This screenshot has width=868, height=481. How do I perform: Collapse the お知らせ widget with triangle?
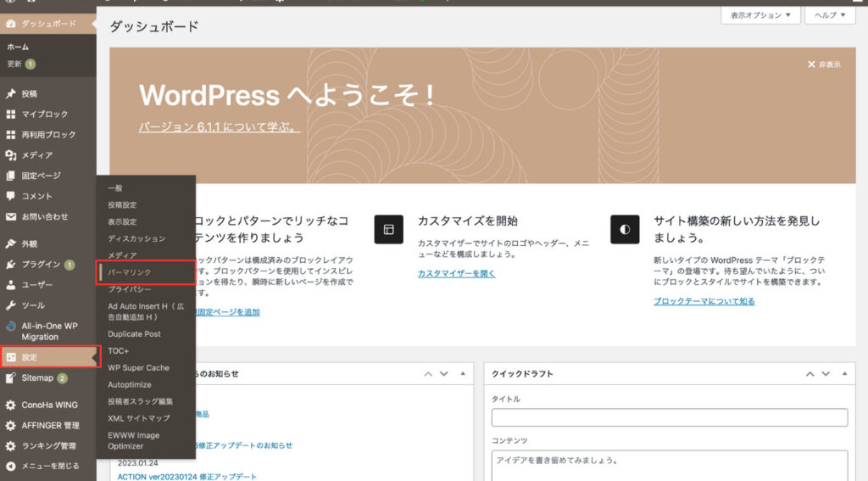tap(463, 374)
